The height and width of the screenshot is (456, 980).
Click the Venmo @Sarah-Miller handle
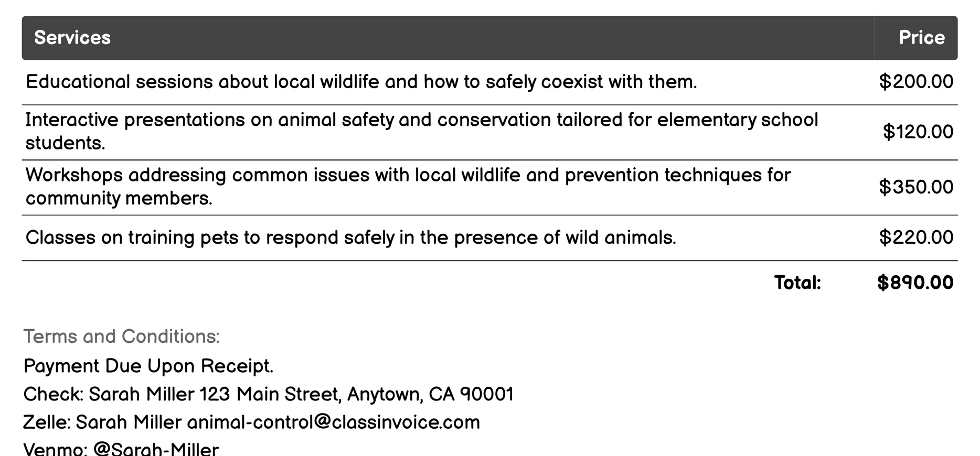(x=155, y=449)
